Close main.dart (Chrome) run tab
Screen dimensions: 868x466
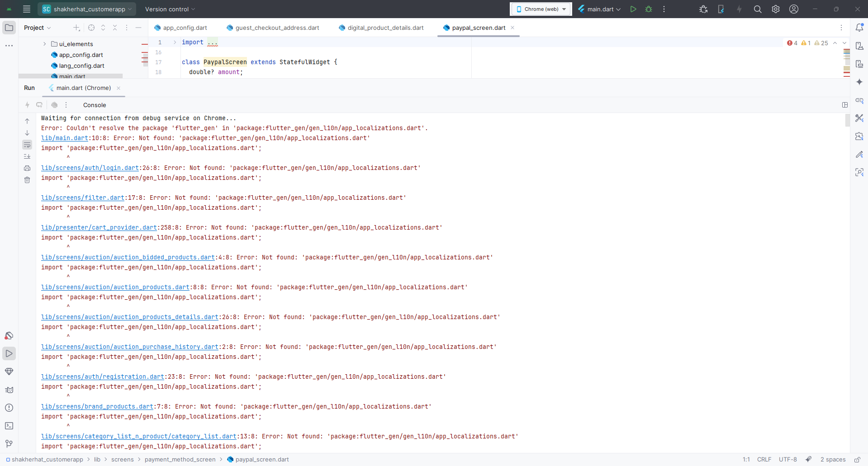[119, 88]
